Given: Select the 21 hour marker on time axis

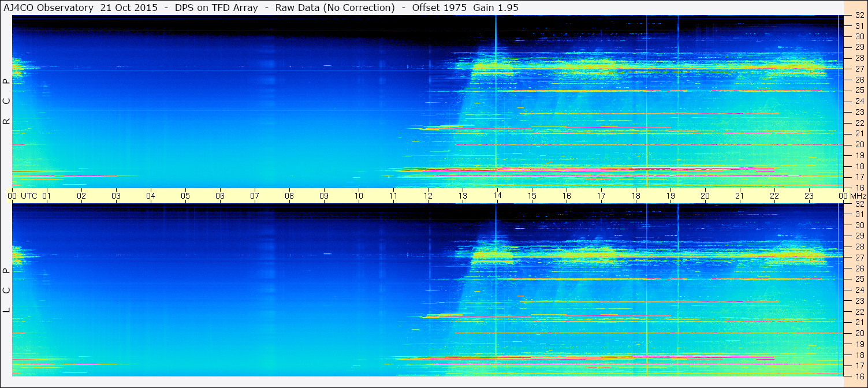Looking at the screenshot, I should pyautogui.click(x=740, y=196).
